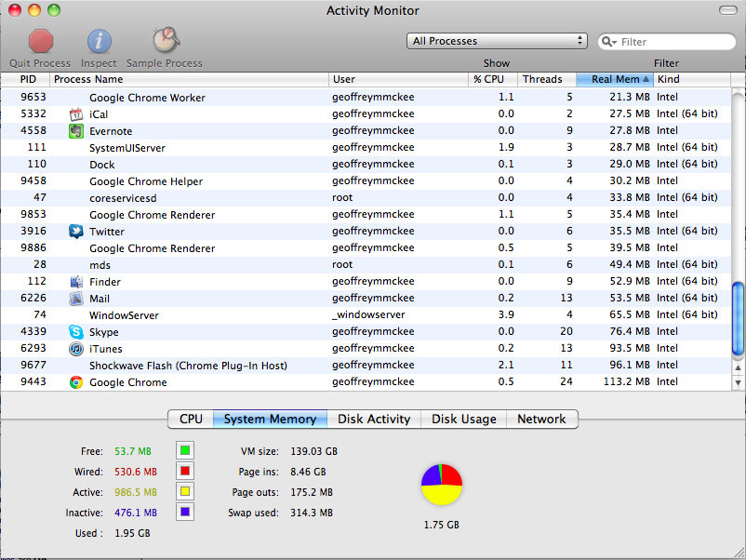Image resolution: width=746 pixels, height=560 pixels.
Task: Select the Google Chrome Helper process
Action: 366,181
